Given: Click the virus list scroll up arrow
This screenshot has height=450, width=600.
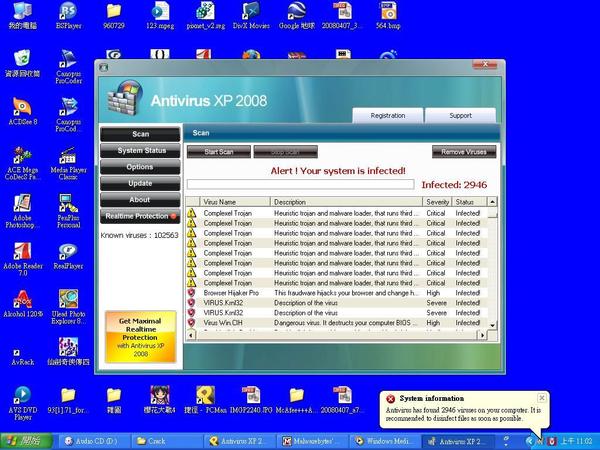Looking at the screenshot, I should click(x=492, y=202).
